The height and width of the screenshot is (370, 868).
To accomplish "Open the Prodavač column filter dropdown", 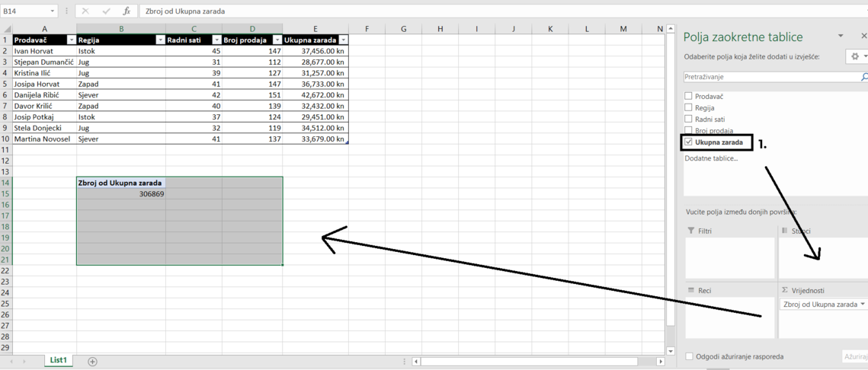I will [x=71, y=40].
